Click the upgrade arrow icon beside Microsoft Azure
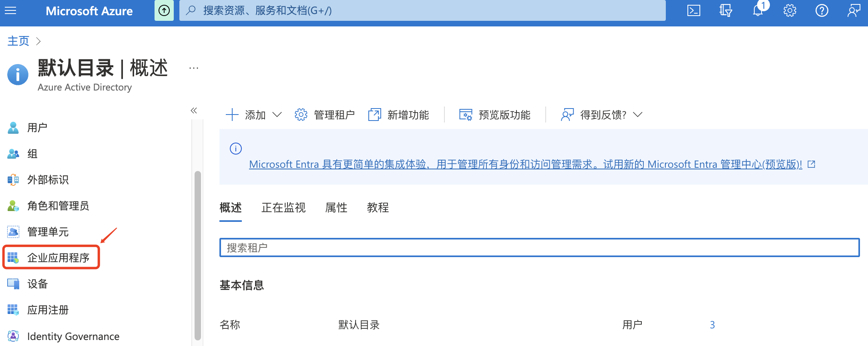Viewport: 868px width, 346px height. click(x=164, y=10)
